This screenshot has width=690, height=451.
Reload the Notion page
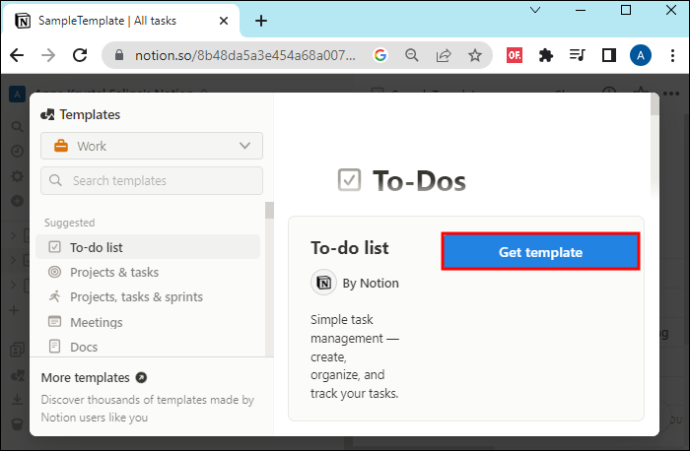[x=80, y=55]
